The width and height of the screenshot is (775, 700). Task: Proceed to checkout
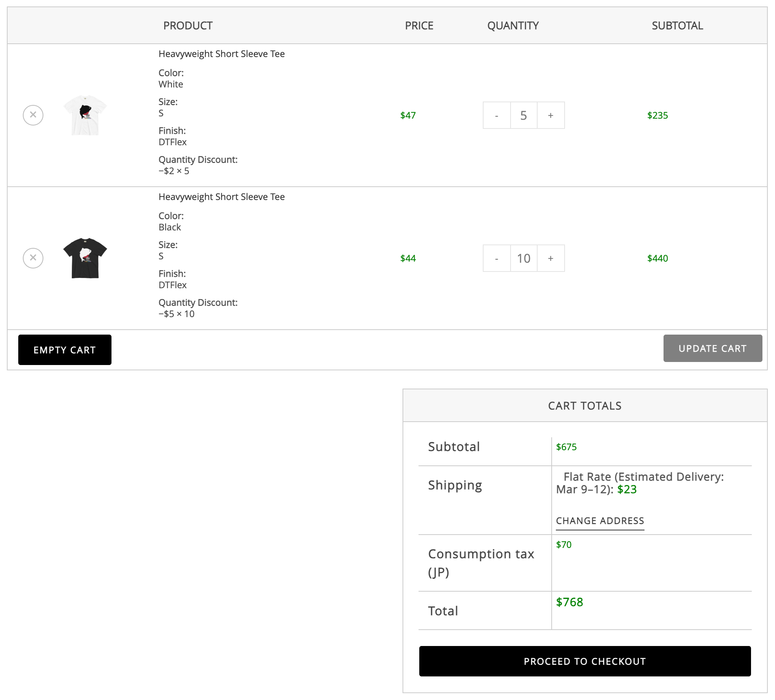[x=585, y=661]
